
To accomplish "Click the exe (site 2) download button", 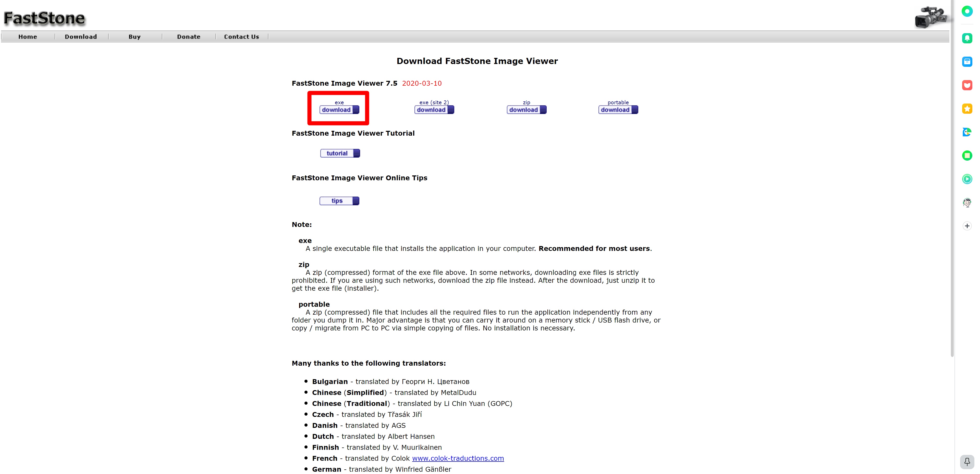I will (x=434, y=110).
